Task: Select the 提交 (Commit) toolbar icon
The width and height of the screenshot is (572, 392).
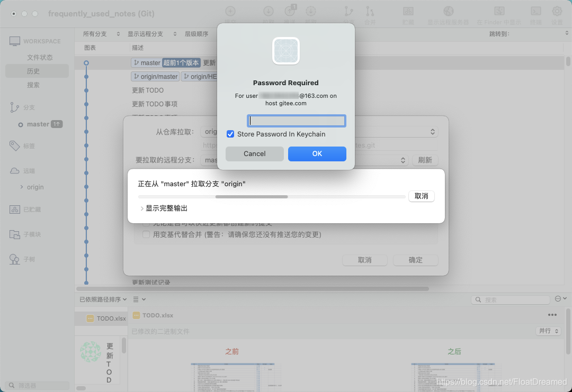Action: point(231,12)
